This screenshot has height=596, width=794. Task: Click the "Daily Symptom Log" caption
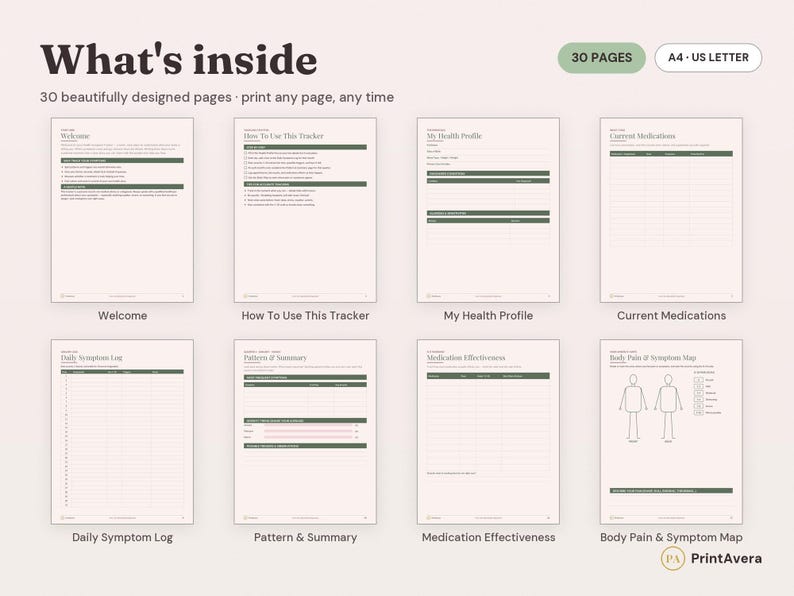(123, 537)
